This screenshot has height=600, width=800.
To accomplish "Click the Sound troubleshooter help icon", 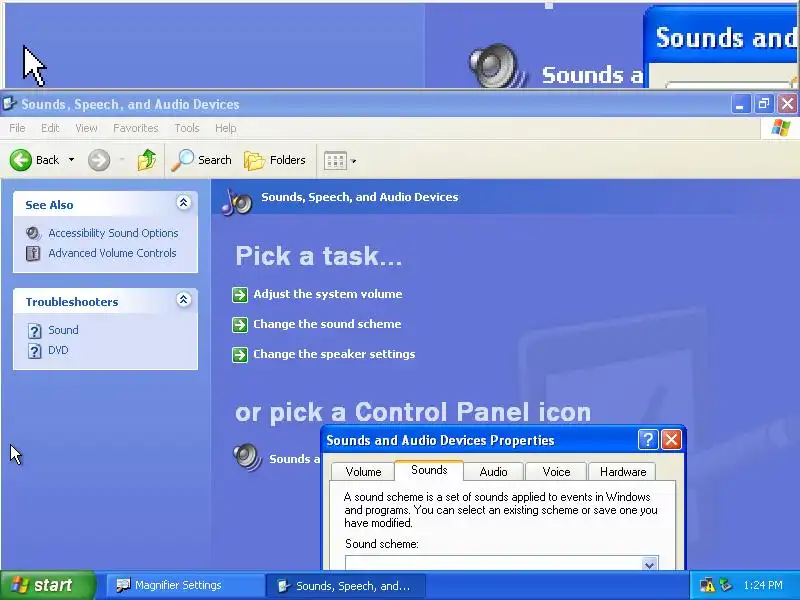I will point(34,331).
